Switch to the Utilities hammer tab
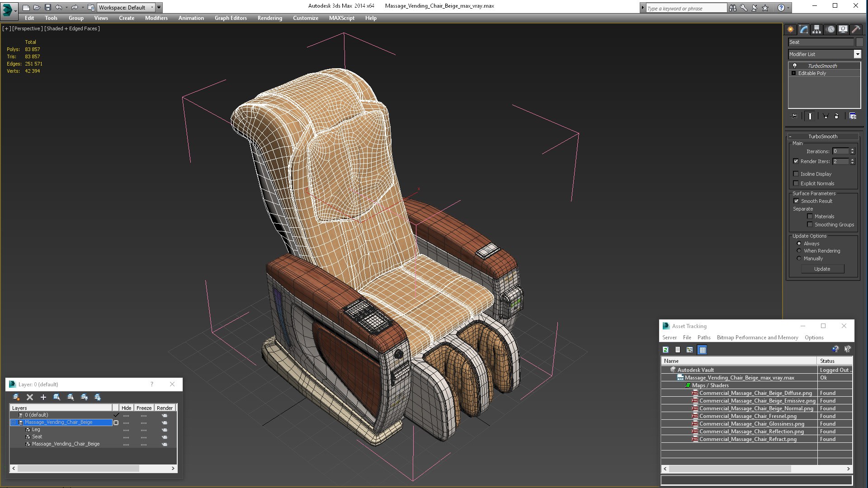Viewport: 868px width, 488px height. (x=856, y=29)
